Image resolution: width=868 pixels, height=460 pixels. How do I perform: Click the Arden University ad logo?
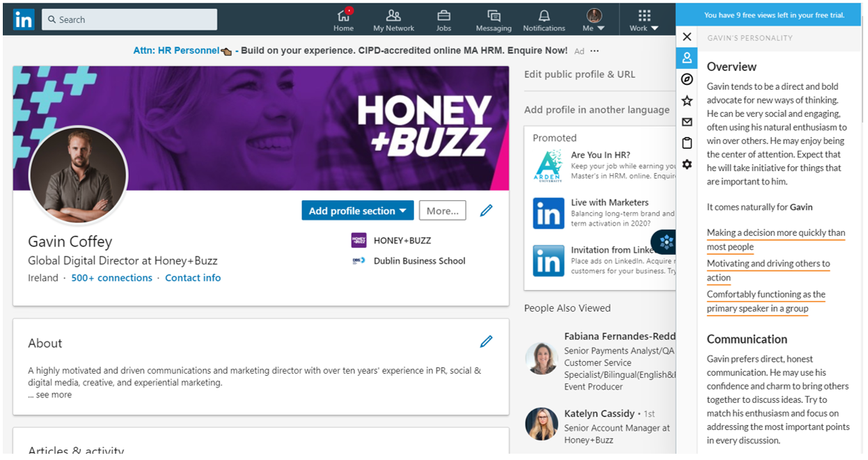pos(549,167)
